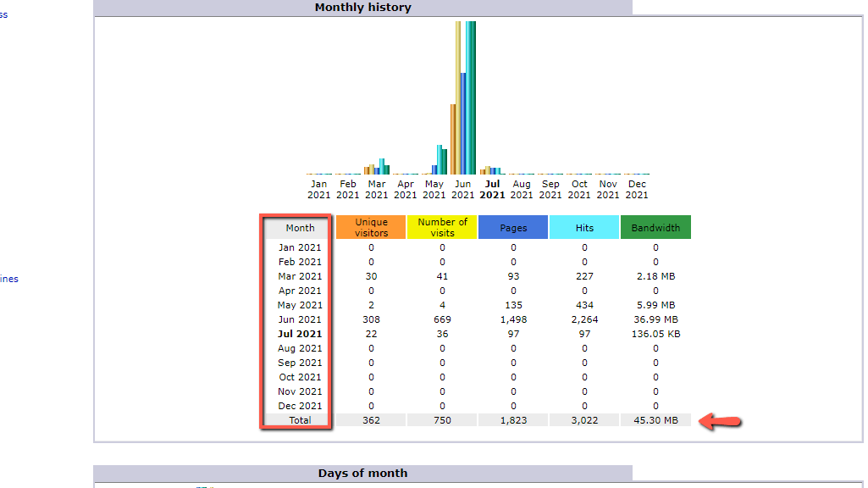
Task: Click the Dec 2021 label under chart
Action: coord(637,189)
